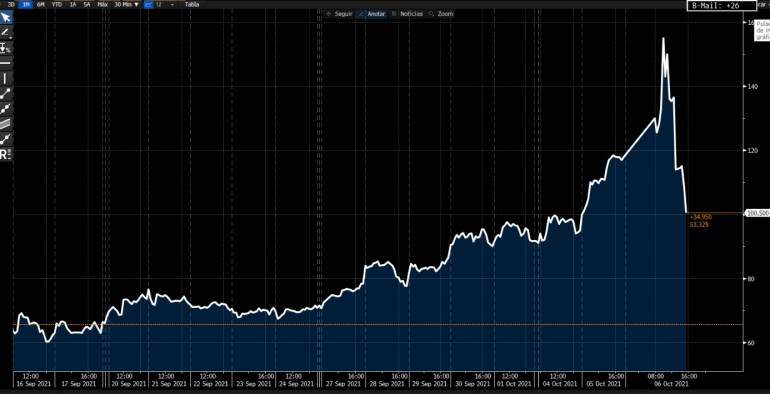Viewport: 770px width, 394px height.
Task: Open the R regression tool
Action: coord(6,155)
